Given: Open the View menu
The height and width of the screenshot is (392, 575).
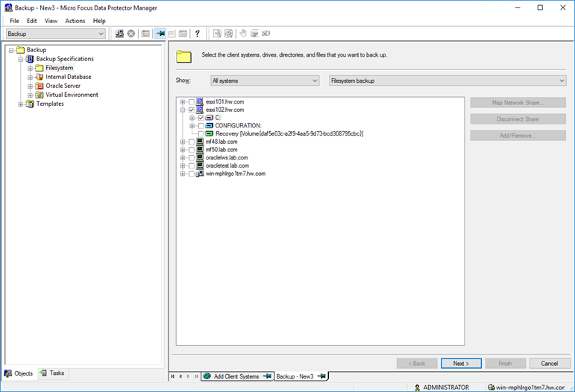Looking at the screenshot, I should click(51, 21).
